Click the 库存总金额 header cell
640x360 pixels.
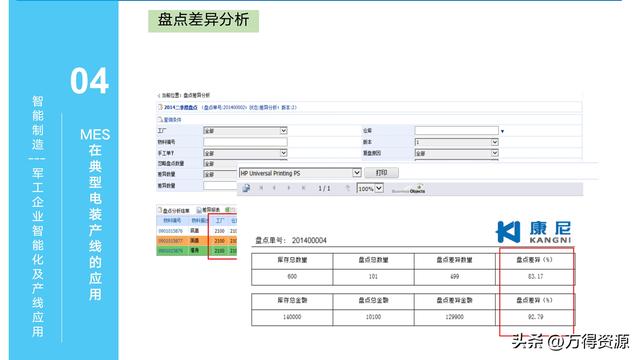click(x=292, y=300)
